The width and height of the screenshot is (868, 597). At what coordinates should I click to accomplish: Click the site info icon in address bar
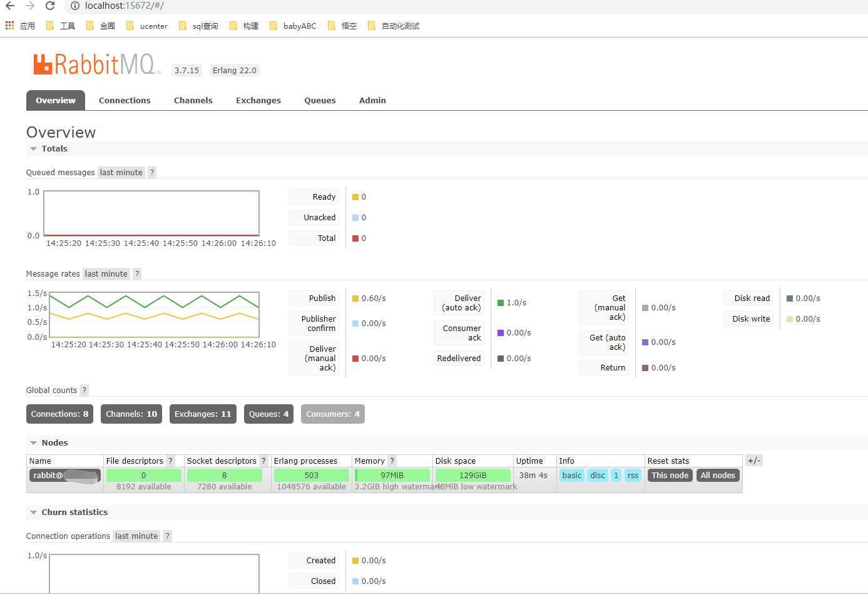click(x=74, y=6)
